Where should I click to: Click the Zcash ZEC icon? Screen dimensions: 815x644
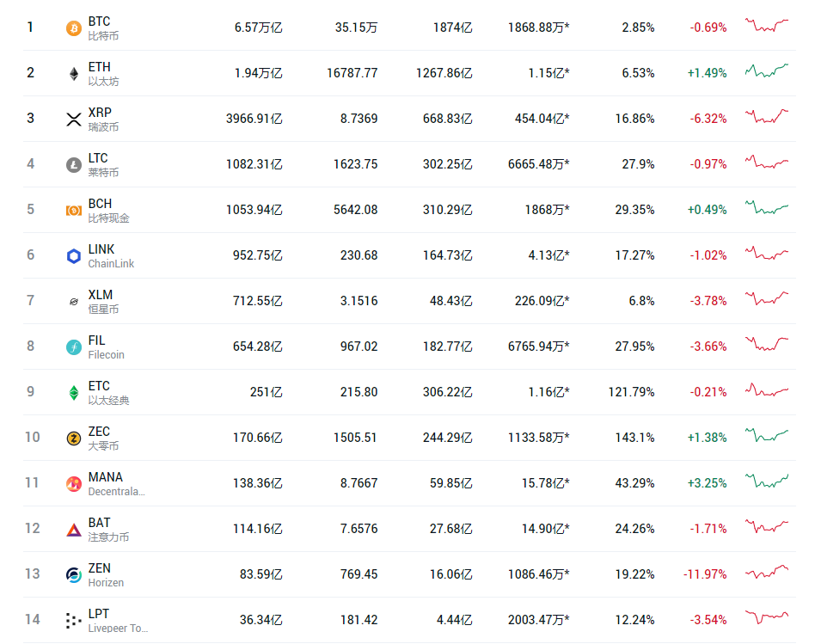74,439
